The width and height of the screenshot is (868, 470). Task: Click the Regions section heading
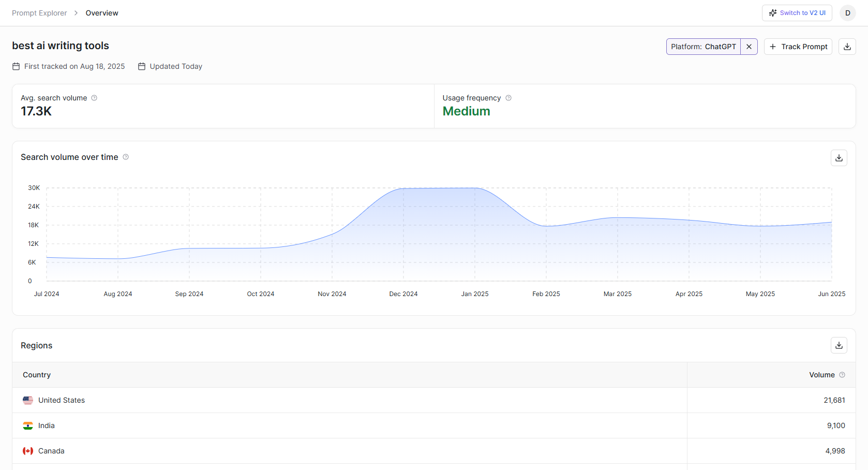coord(37,345)
